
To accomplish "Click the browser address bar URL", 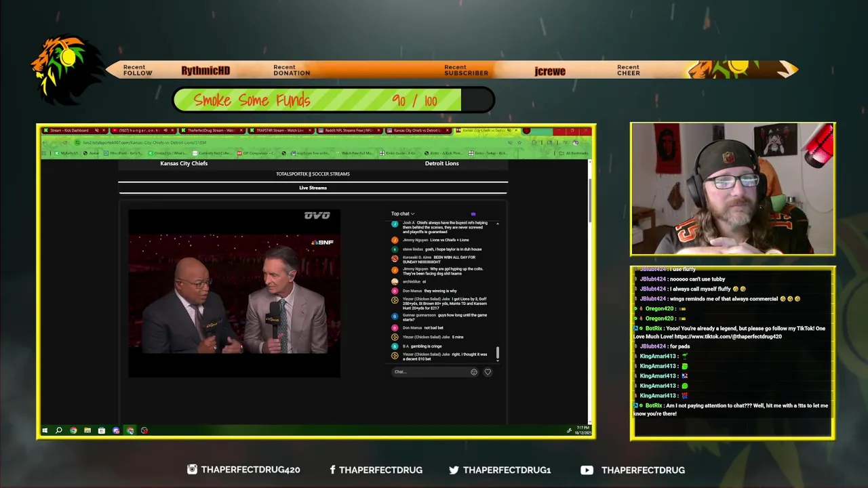I will click(145, 142).
